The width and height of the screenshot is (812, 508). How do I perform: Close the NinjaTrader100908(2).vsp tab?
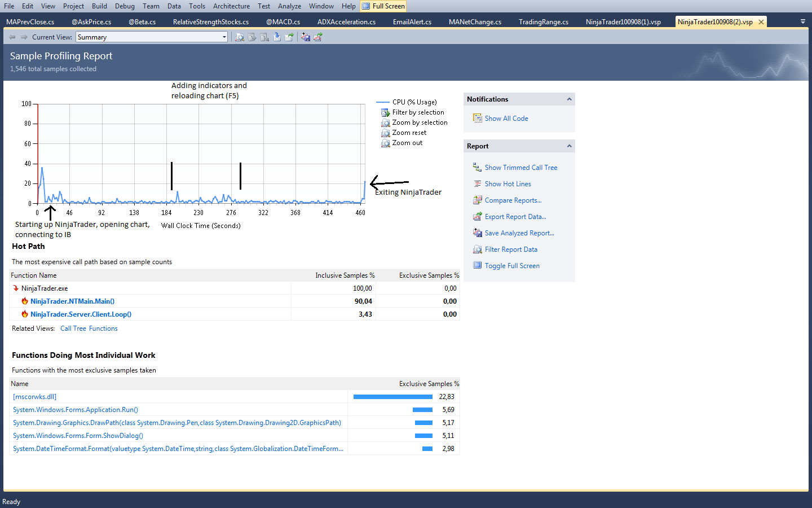[761, 22]
